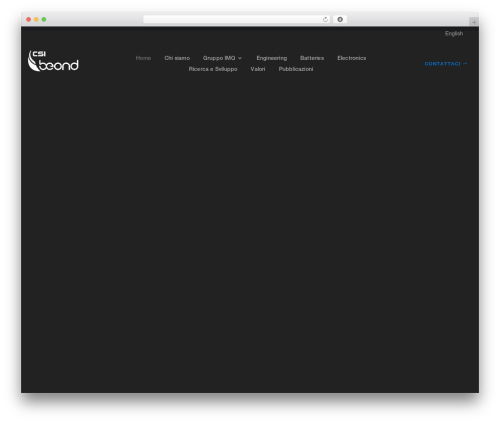Open the Gruppo IMQ menu item
Image resolution: width=500 pixels, height=423 pixels.
click(x=219, y=58)
